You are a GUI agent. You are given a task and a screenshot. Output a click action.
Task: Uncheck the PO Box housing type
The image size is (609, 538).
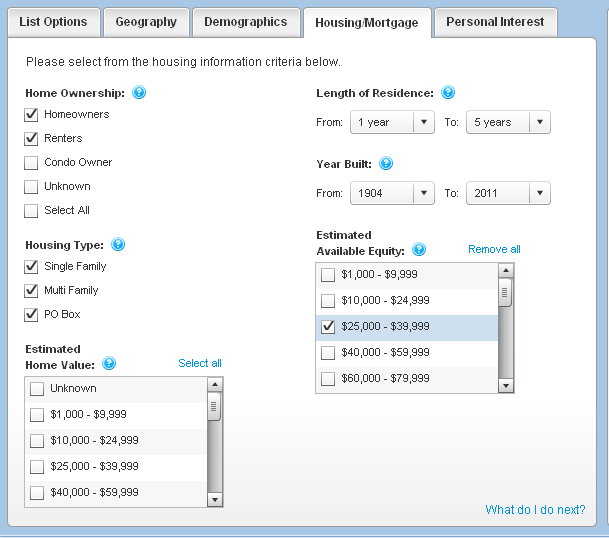31,315
